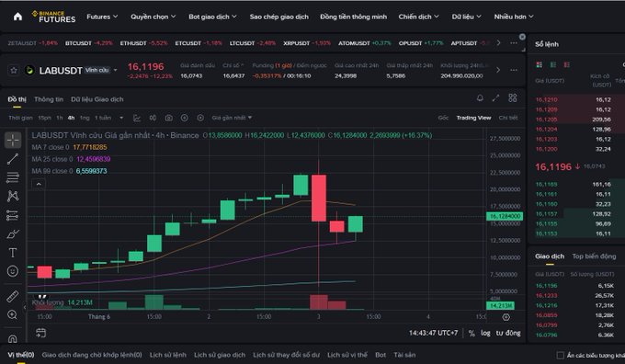The height and width of the screenshot is (364, 625).
Task: Expand the 'Quyền chọn' menu
Action: (x=153, y=17)
